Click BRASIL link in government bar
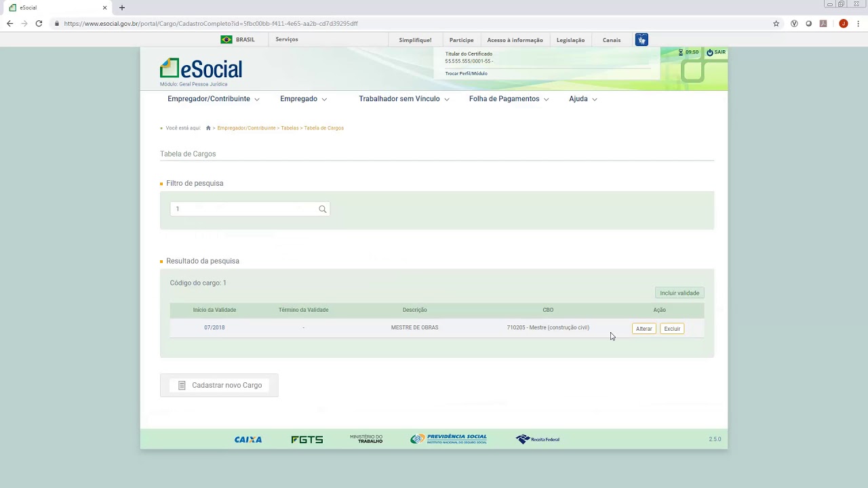Screen dimensions: 868x488 click(x=245, y=39)
